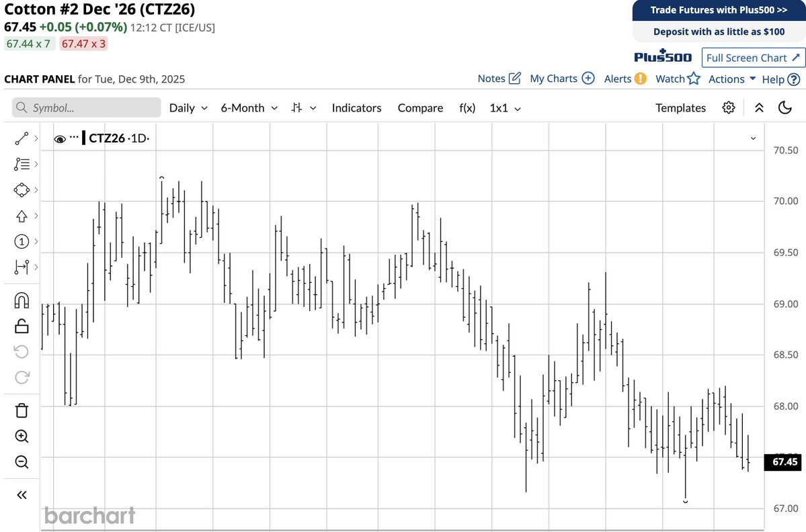Open My Charts
This screenshot has height=532, width=806.
(562, 79)
